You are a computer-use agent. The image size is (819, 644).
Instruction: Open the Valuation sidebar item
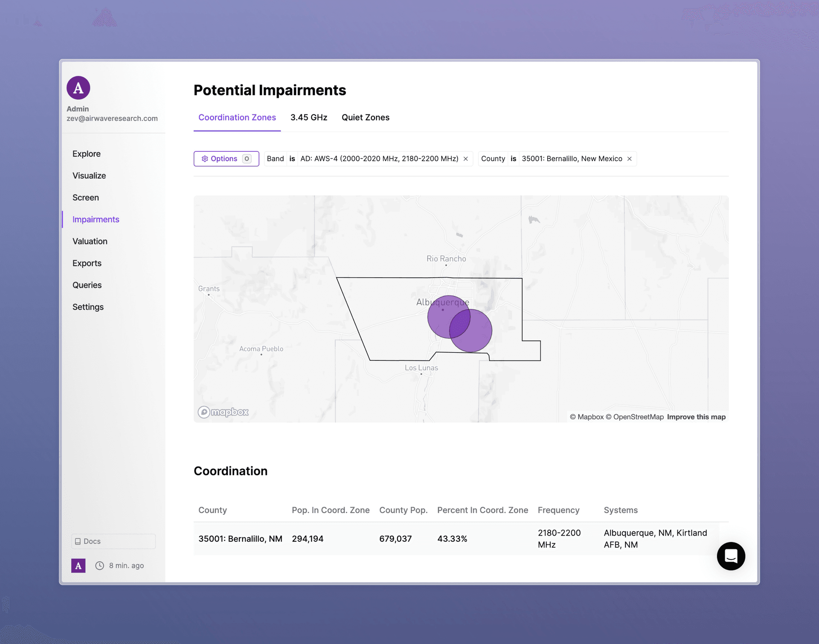(x=90, y=241)
